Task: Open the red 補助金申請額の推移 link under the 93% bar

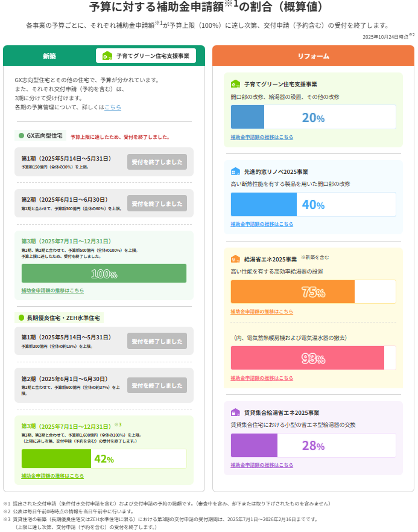Action: tap(262, 378)
